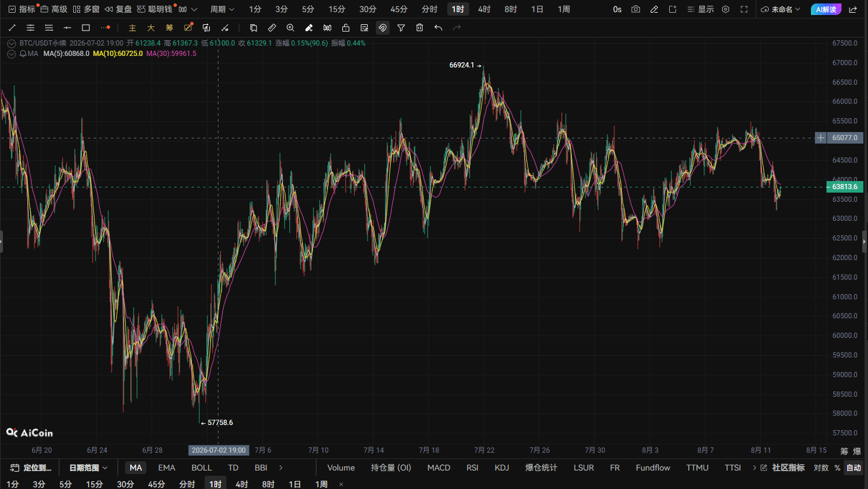868x489 pixels.
Task: Open the 聪明钱 smart money feature
Action: [x=154, y=9]
